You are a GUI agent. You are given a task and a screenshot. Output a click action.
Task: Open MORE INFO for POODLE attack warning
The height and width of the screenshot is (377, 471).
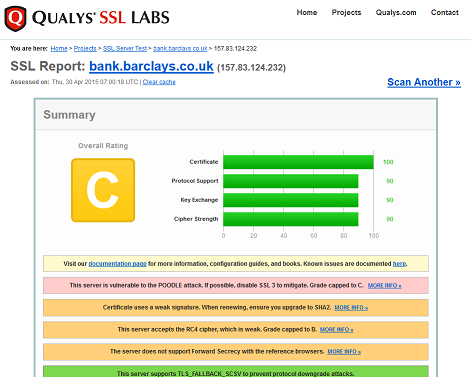pos(384,286)
